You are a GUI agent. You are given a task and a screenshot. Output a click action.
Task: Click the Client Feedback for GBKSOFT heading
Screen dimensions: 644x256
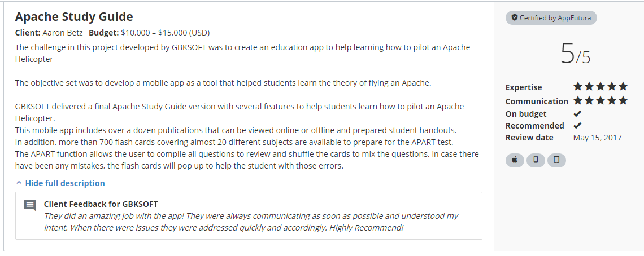[x=101, y=204]
